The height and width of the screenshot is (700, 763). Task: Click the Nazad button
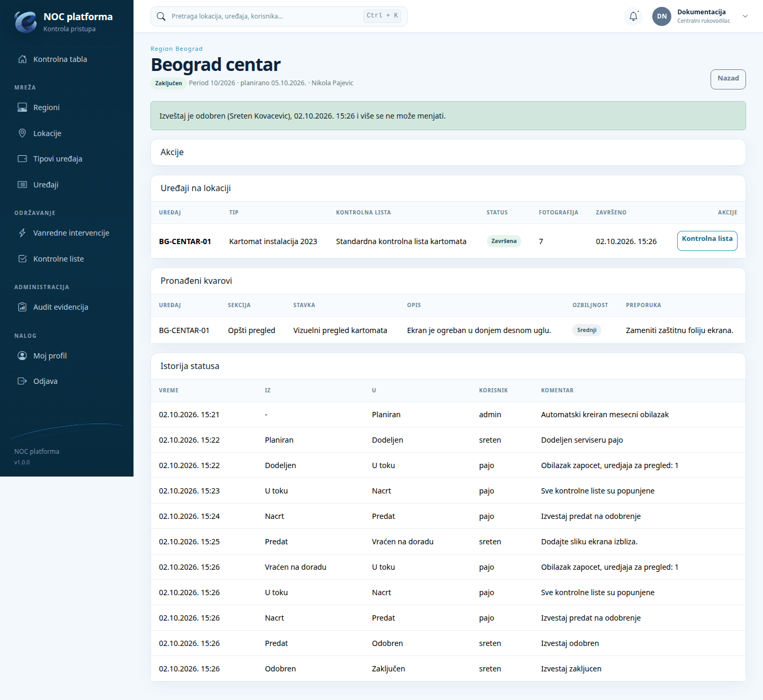(728, 79)
